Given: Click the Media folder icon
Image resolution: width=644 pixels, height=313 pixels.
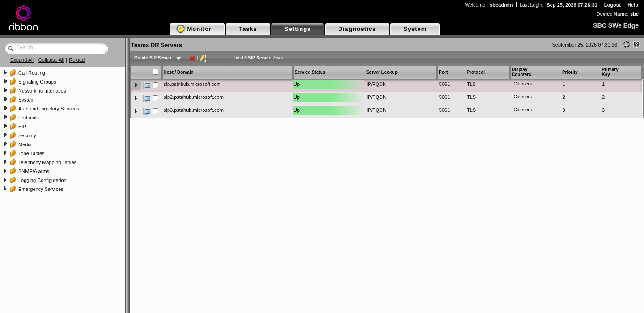Looking at the screenshot, I should coord(13,144).
